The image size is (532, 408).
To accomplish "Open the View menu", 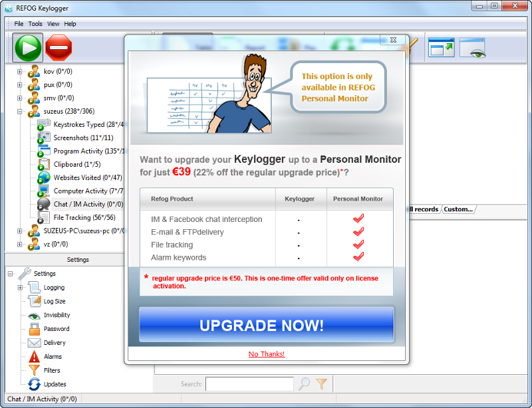I will pyautogui.click(x=53, y=24).
